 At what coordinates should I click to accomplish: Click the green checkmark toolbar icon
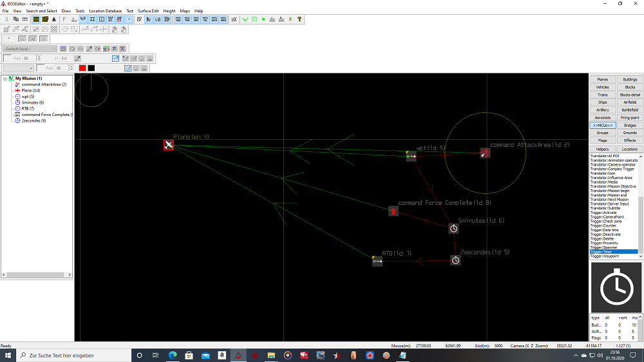click(x=245, y=19)
